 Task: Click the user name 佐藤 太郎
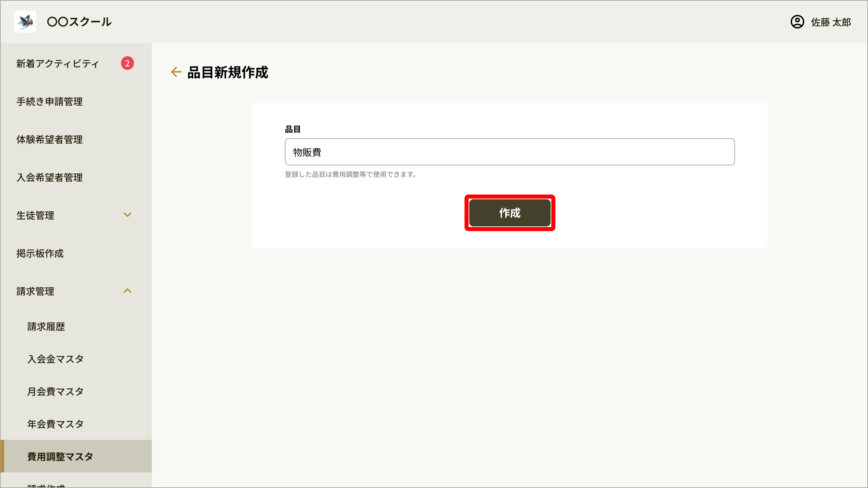click(831, 22)
